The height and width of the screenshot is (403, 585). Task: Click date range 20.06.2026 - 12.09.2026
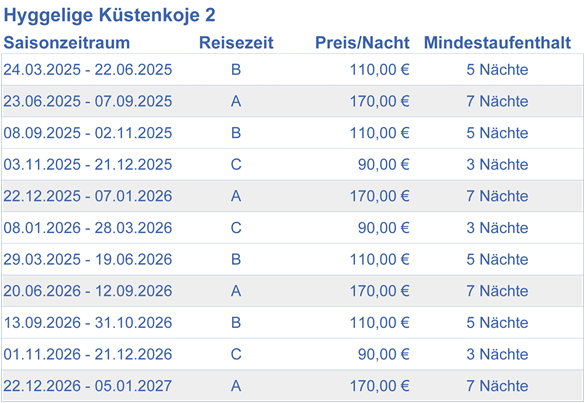click(x=88, y=291)
